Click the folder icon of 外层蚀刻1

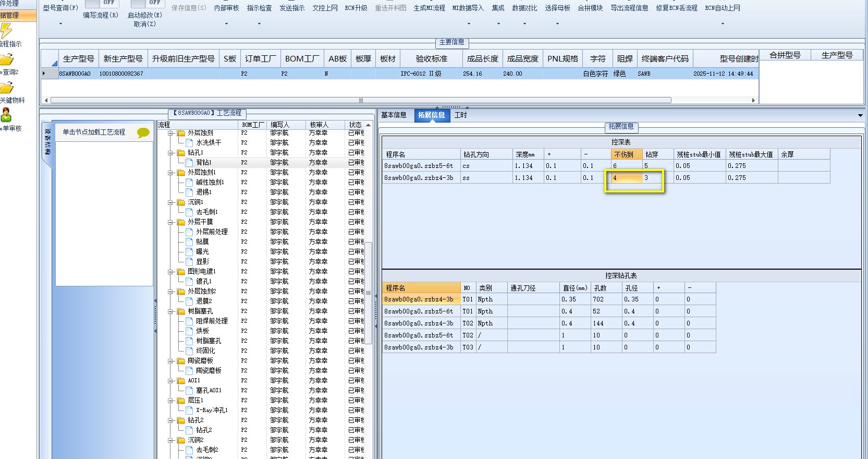181,173
